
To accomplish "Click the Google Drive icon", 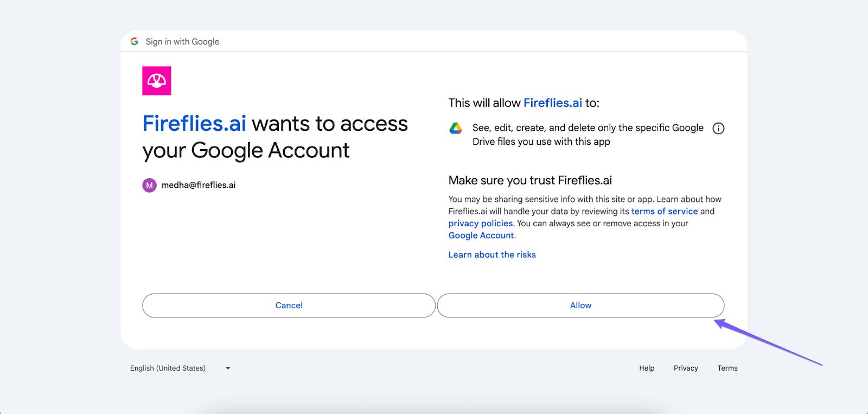I will 456,128.
